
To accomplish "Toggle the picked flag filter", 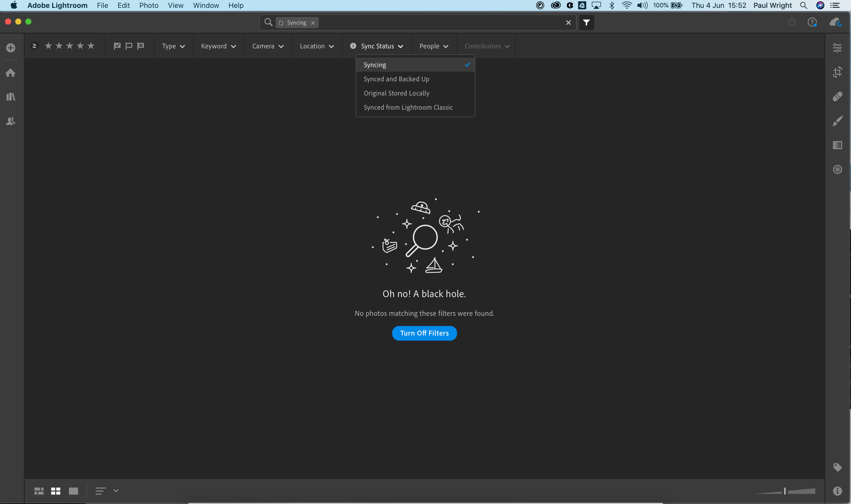I will pos(117,46).
